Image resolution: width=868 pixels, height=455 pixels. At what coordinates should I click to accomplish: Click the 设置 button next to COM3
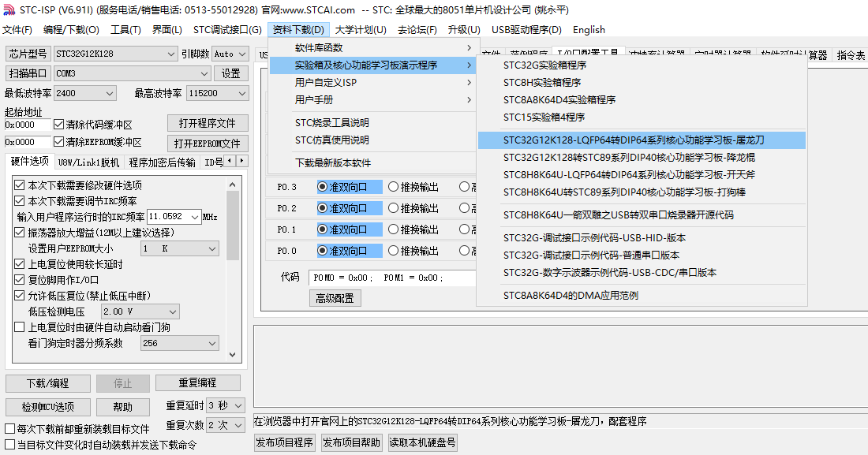pos(231,73)
